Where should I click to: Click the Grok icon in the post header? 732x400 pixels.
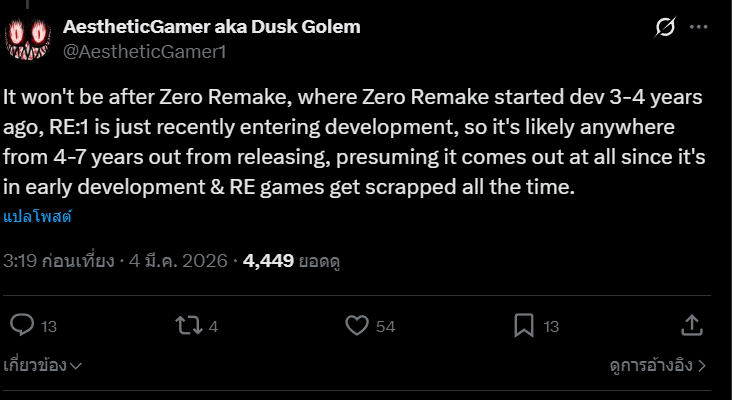(663, 30)
